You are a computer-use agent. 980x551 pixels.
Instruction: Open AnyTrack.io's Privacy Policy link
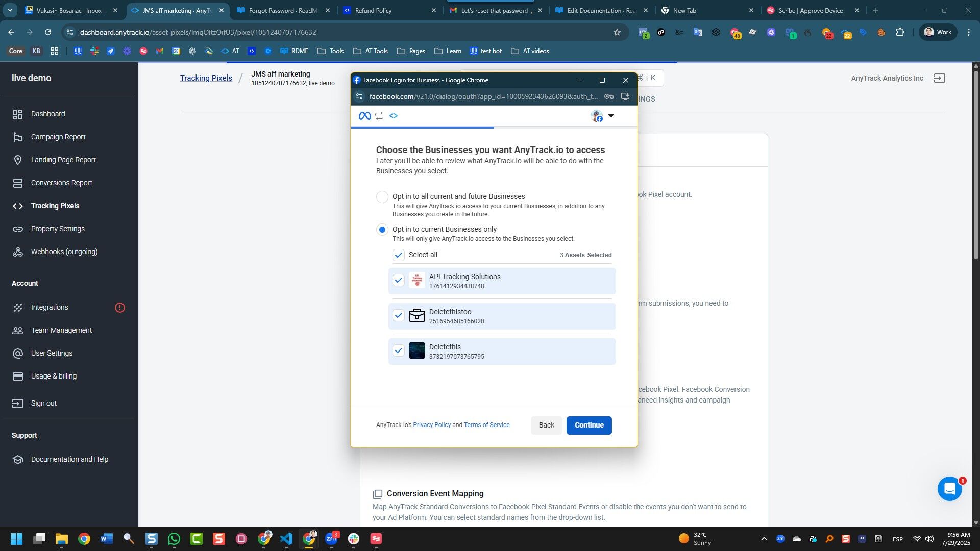coord(432,424)
